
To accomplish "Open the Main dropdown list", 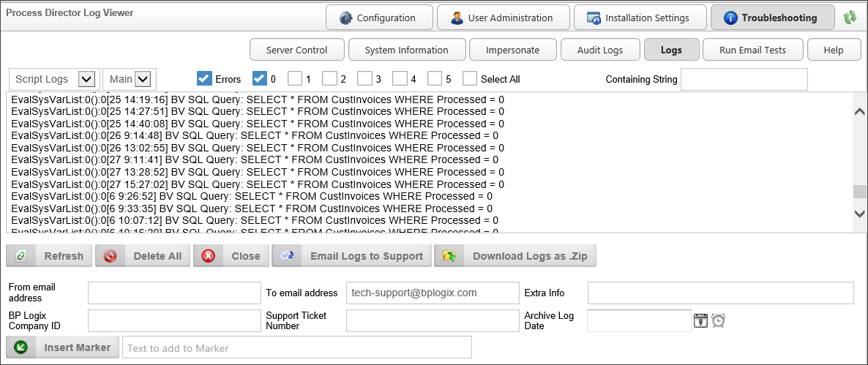I will point(142,79).
